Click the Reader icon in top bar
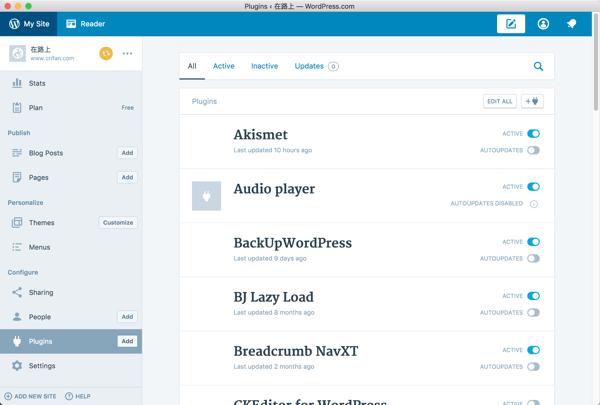 (x=71, y=24)
